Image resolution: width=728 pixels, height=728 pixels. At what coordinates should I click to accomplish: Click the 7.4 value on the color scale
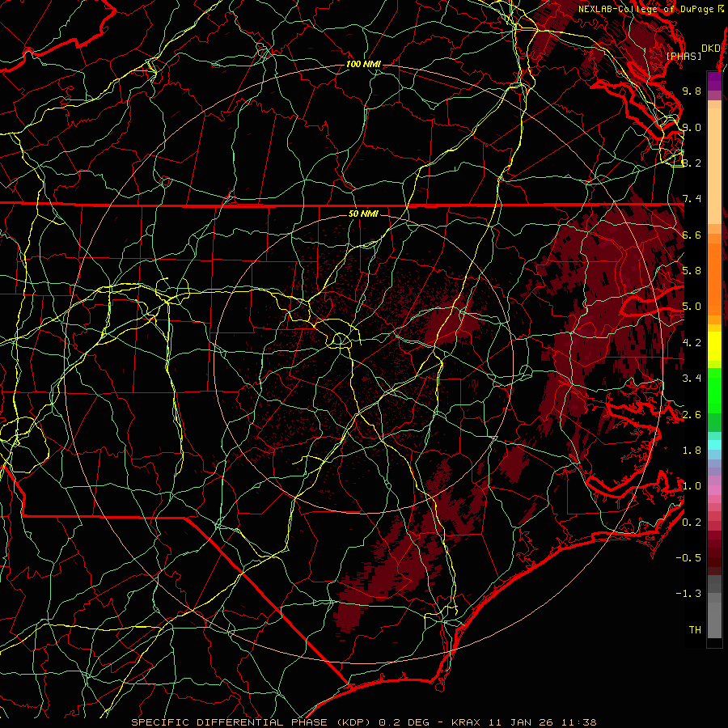click(692, 199)
